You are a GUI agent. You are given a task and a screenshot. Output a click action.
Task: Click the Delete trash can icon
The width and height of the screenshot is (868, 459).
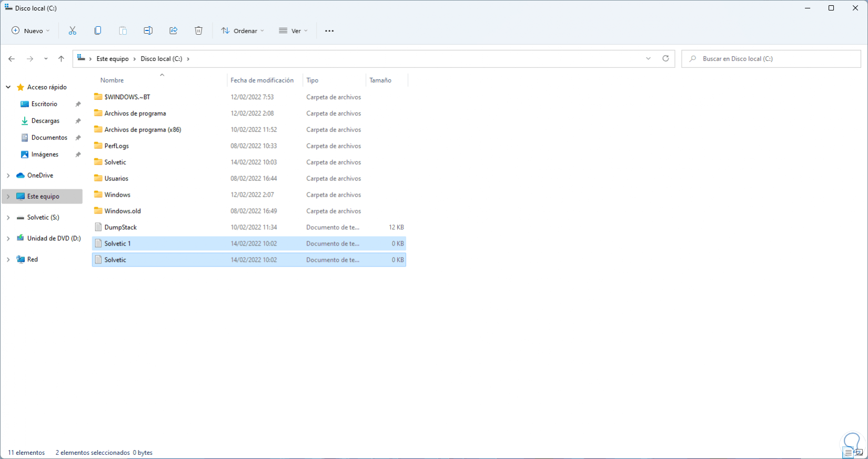198,30
